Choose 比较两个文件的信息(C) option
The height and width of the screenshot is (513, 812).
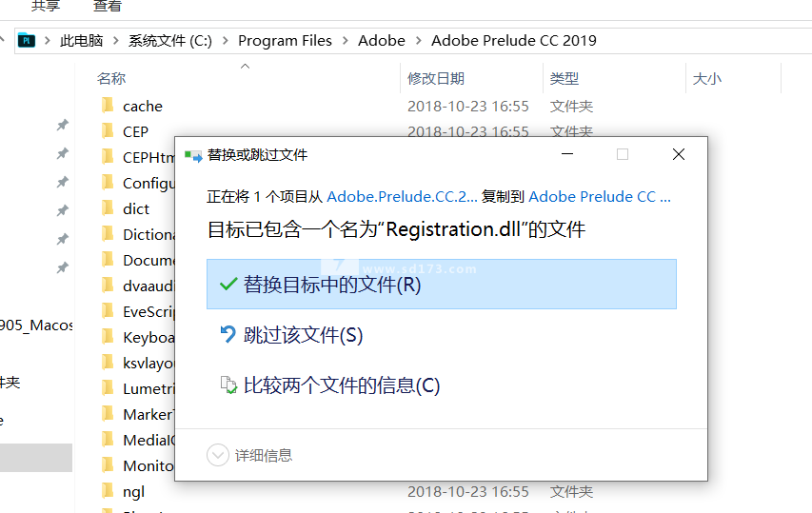click(341, 385)
